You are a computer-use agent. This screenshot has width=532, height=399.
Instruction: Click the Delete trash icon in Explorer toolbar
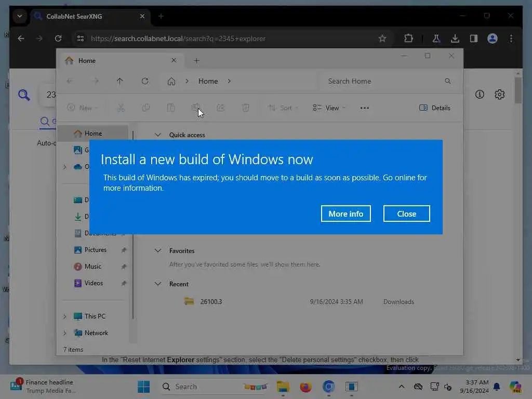pos(245,108)
